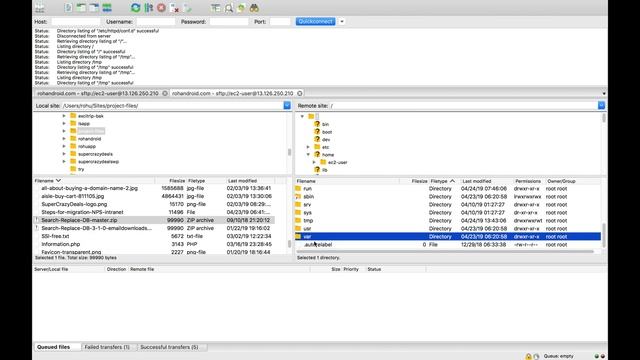This screenshot has width=640, height=360.
Task: Select the .autorelabel remote file
Action: pyautogui.click(x=448, y=244)
